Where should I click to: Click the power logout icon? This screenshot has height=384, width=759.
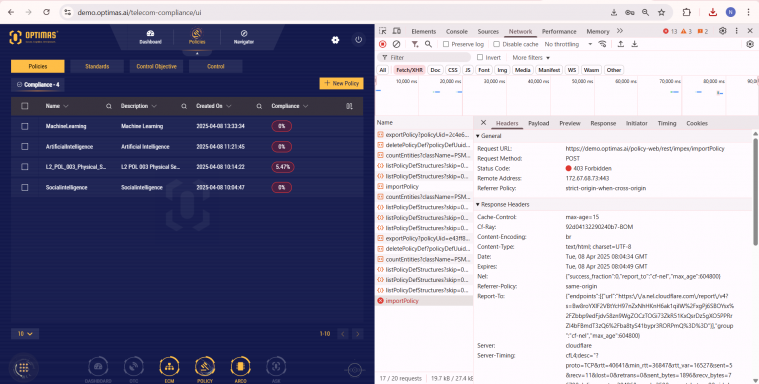[358, 40]
